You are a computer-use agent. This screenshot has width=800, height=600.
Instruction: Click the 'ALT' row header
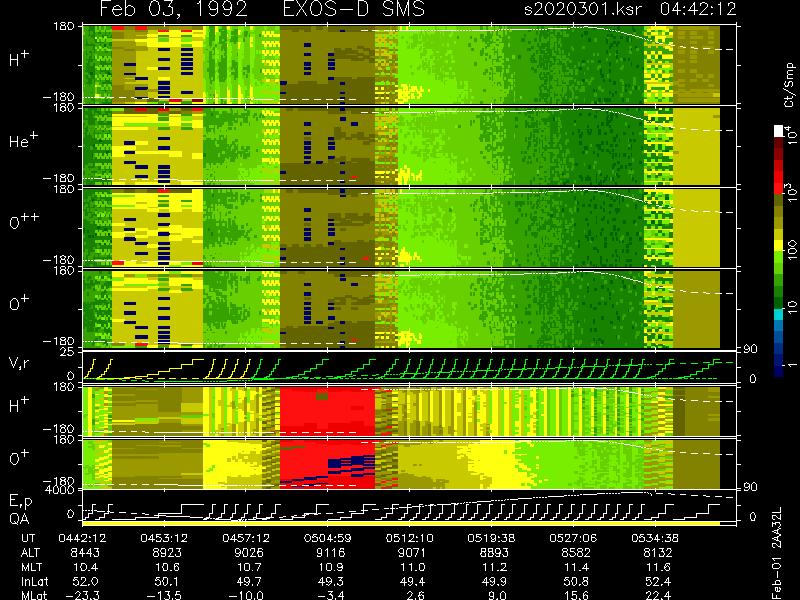pyautogui.click(x=31, y=553)
